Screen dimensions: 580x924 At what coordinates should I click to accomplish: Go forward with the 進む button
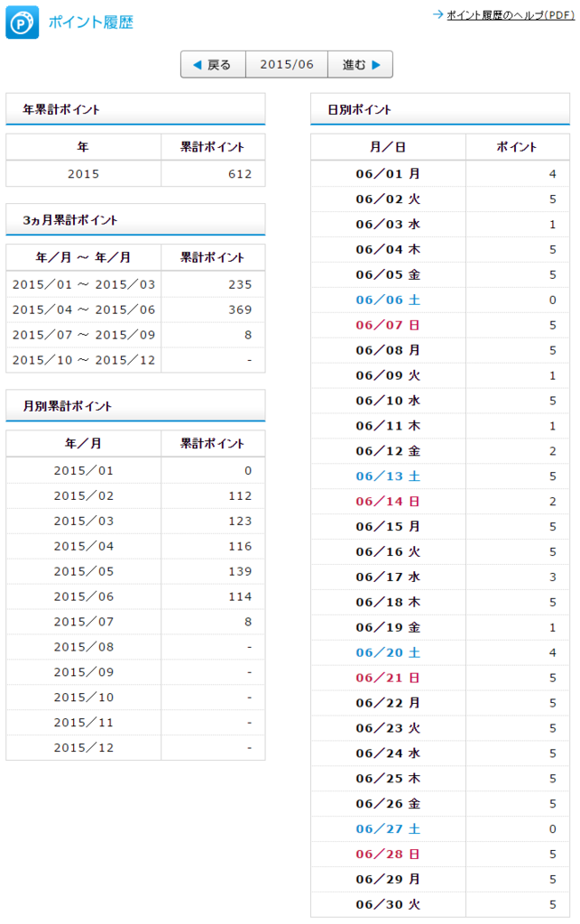pos(361,64)
